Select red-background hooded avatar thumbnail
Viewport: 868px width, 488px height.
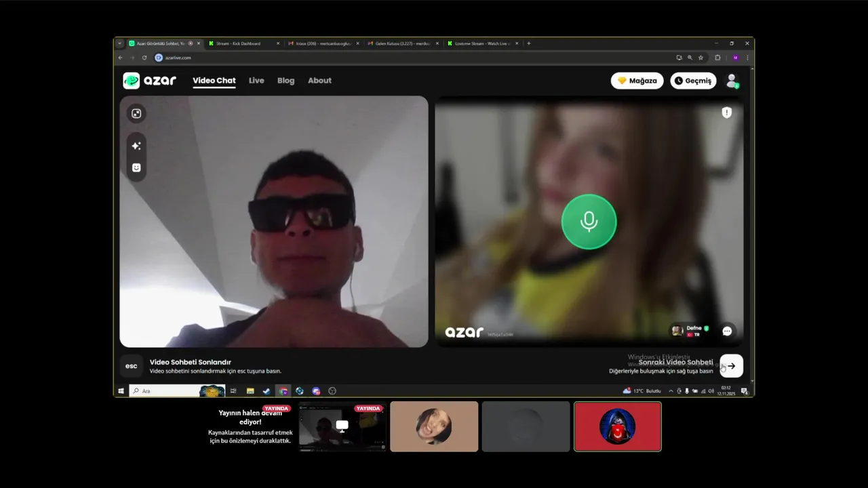pos(618,426)
